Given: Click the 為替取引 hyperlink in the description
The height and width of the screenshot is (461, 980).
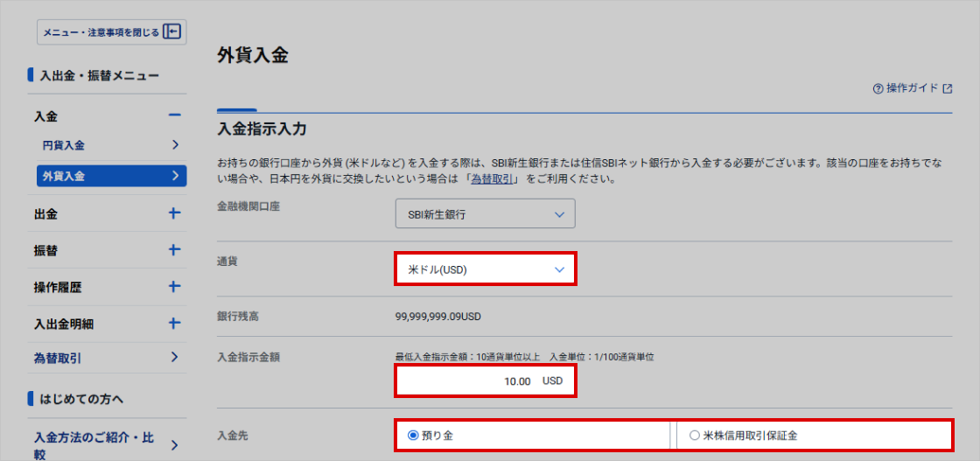Looking at the screenshot, I should coord(493,179).
